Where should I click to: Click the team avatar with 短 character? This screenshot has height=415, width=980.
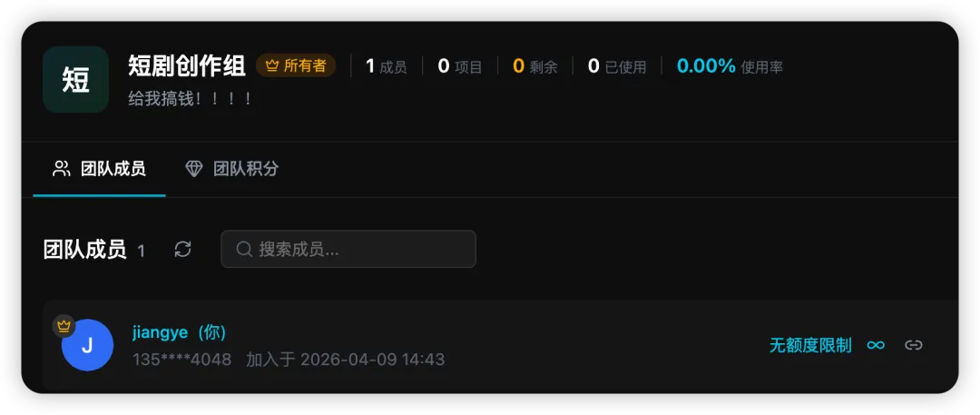75,79
